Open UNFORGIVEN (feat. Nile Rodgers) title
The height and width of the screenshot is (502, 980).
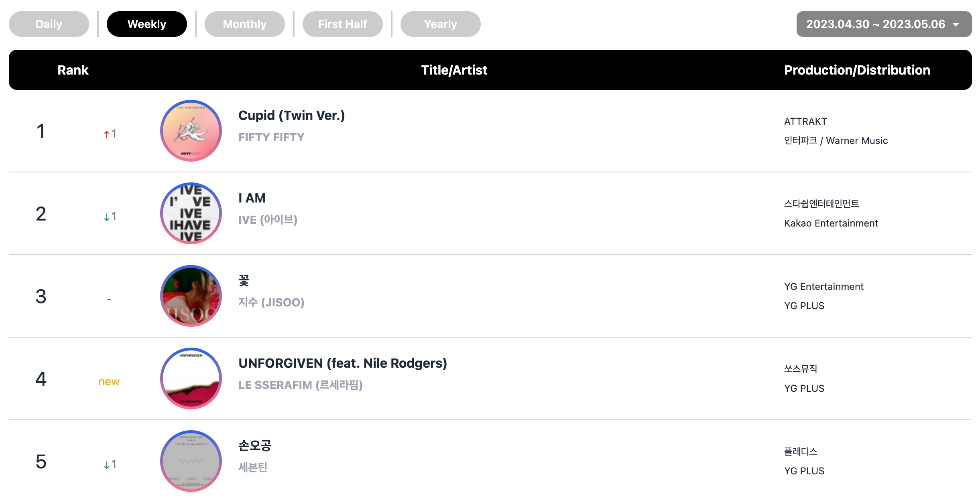[343, 363]
